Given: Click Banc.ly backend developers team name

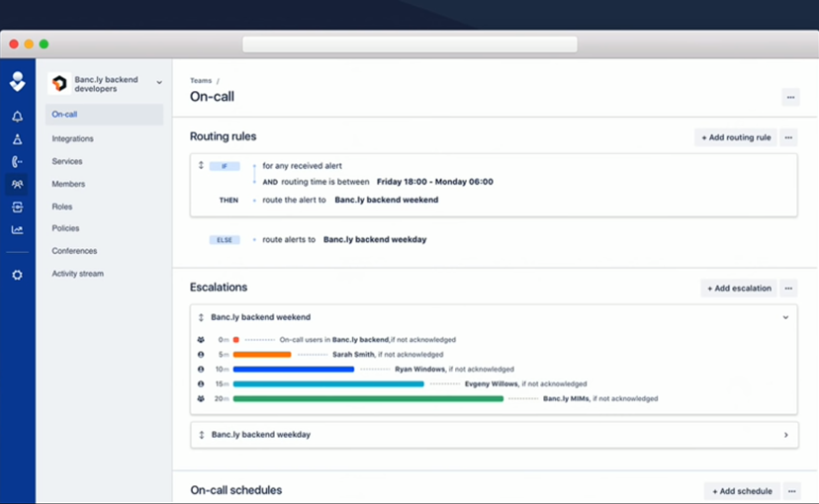Looking at the screenshot, I should (x=107, y=84).
